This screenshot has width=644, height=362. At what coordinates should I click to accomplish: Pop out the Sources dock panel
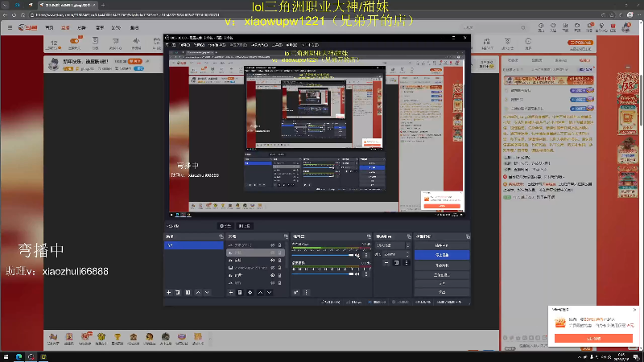pos(286,237)
